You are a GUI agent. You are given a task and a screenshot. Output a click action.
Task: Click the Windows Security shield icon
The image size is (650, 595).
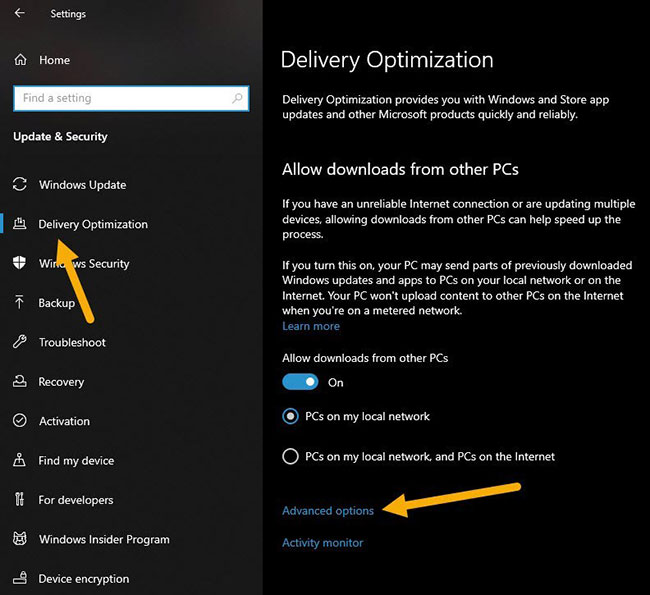tap(19, 262)
